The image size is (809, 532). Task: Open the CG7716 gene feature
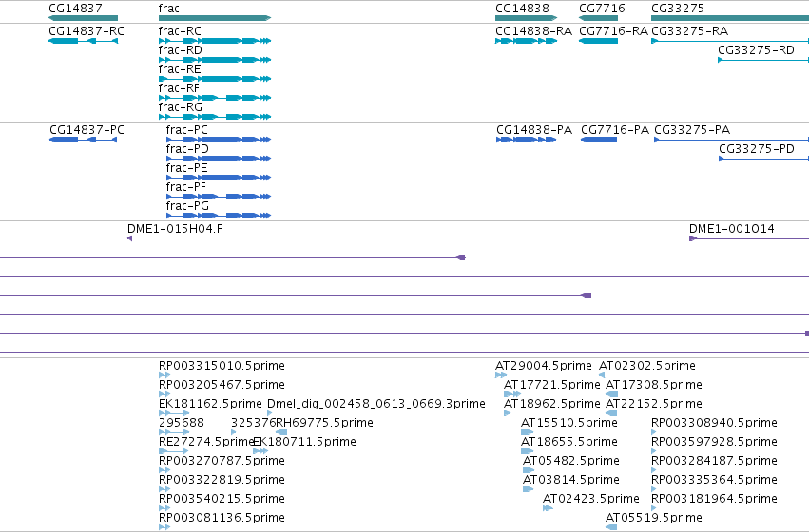coord(599,18)
